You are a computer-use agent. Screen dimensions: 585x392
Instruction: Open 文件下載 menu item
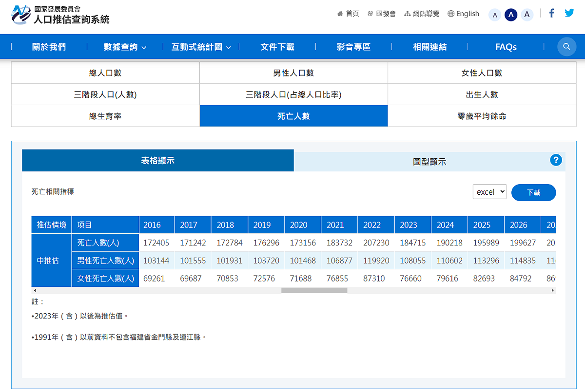[x=277, y=47]
